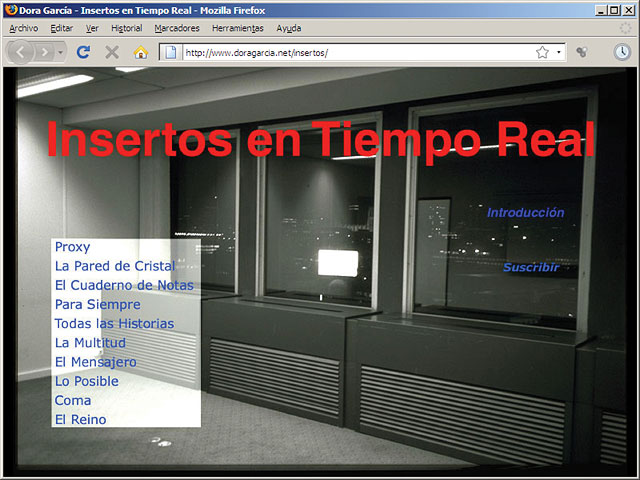Open the Coma link
This screenshot has height=480, width=640.
[73, 400]
